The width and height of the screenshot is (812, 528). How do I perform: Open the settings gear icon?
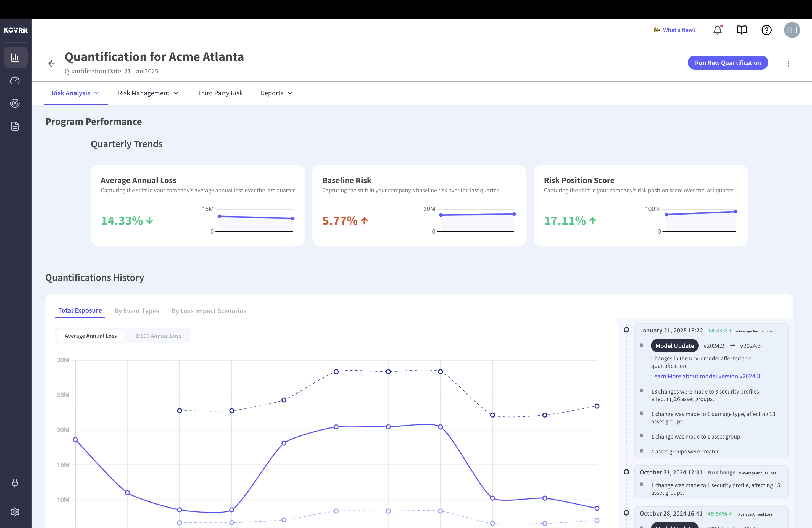(x=15, y=512)
